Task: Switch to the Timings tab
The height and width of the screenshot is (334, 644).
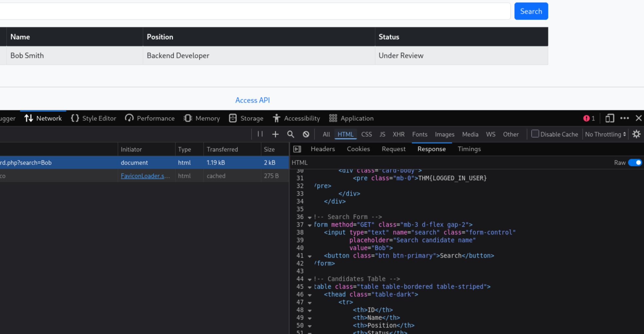Action: click(x=469, y=149)
